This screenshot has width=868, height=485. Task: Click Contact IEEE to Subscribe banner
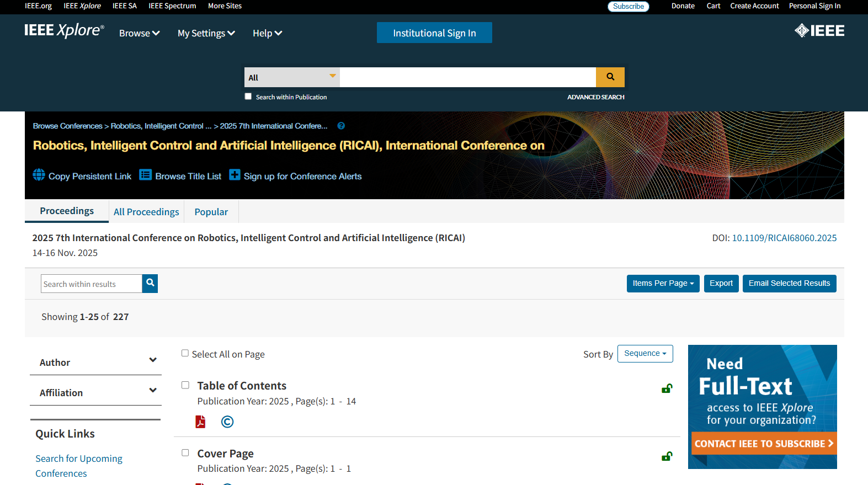coord(764,443)
